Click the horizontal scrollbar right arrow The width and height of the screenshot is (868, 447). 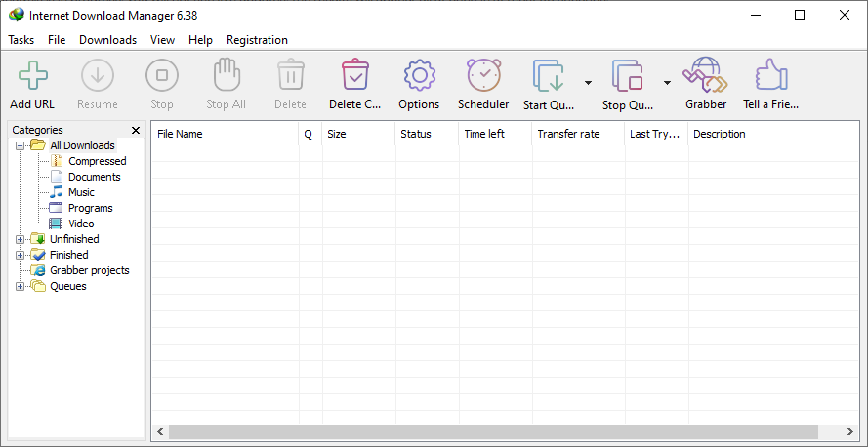(x=849, y=431)
